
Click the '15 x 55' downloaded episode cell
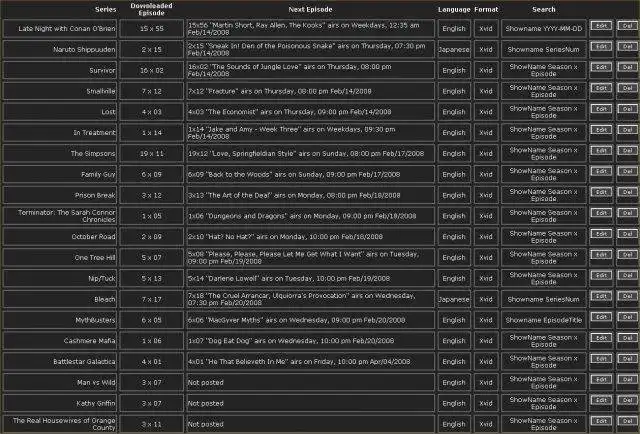point(151,29)
